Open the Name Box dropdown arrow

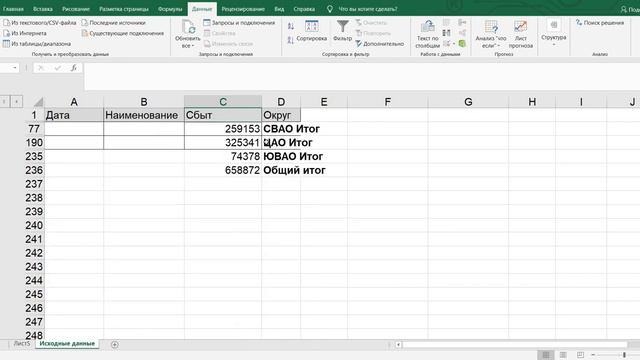[x=15, y=68]
